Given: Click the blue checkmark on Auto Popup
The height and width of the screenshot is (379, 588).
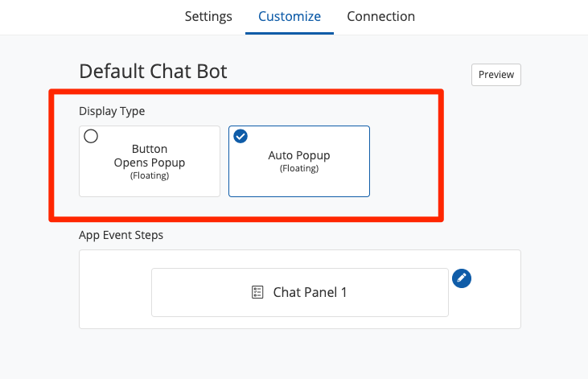Looking at the screenshot, I should (241, 136).
